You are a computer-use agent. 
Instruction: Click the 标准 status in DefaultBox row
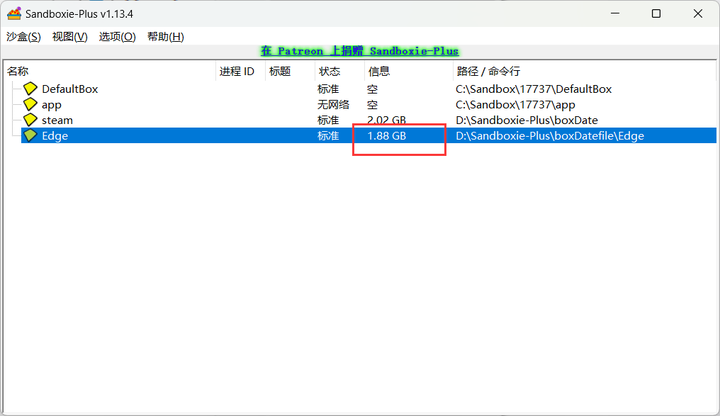[x=328, y=89]
